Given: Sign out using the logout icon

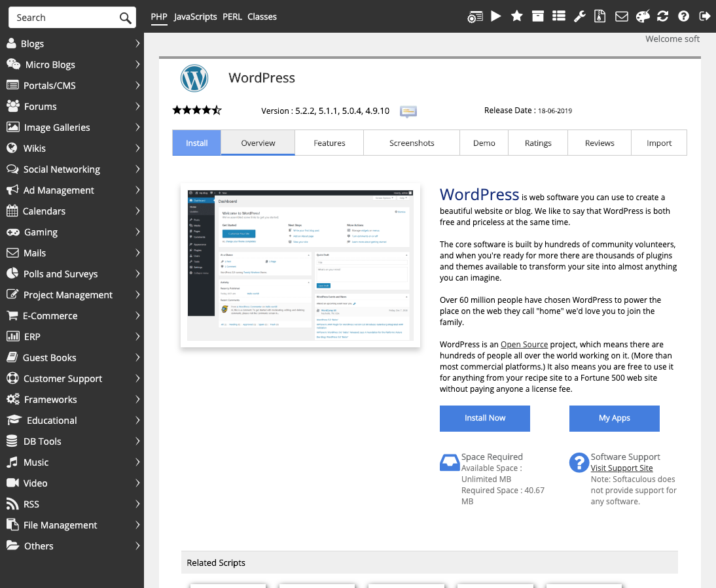Looking at the screenshot, I should [704, 16].
